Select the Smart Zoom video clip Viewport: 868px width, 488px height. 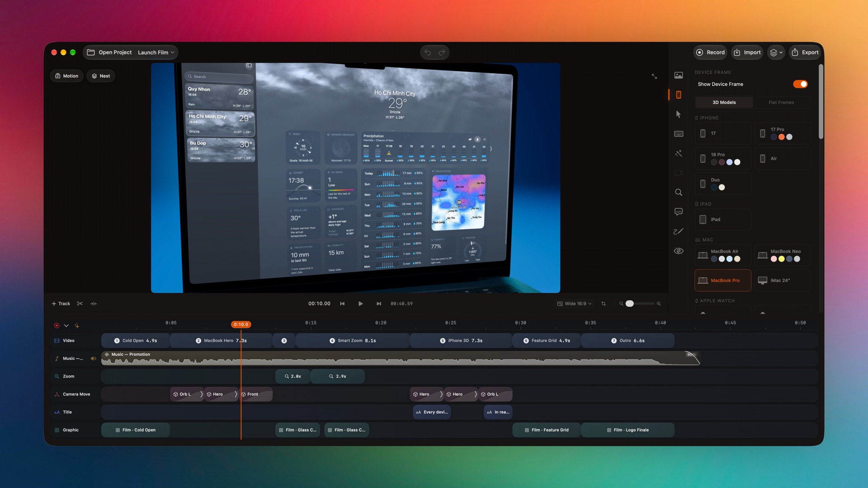tap(353, 341)
